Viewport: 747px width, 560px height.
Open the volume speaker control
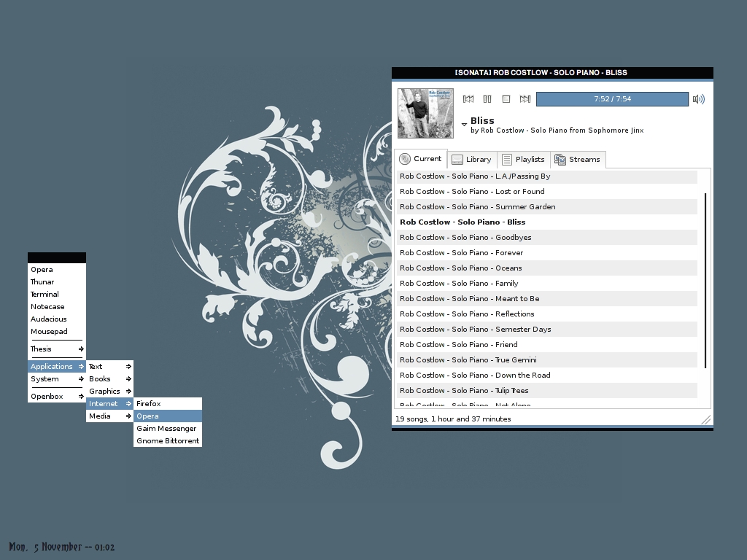[x=699, y=99]
